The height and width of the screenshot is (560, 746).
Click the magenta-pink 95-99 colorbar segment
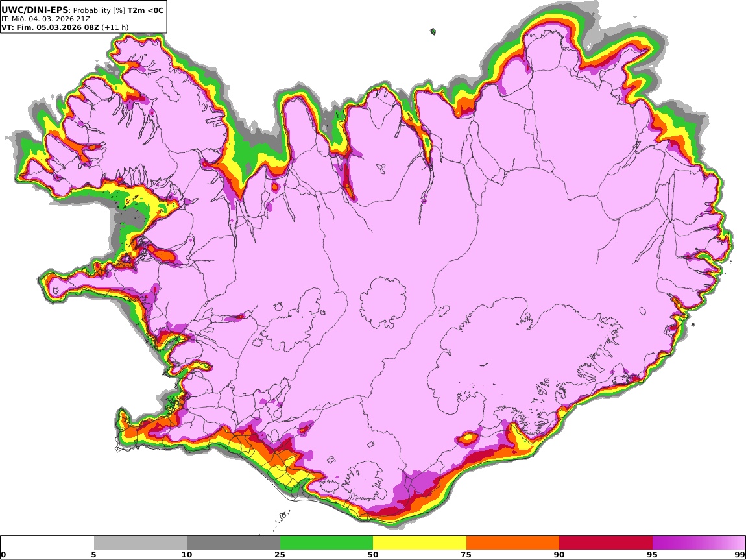coord(699,542)
